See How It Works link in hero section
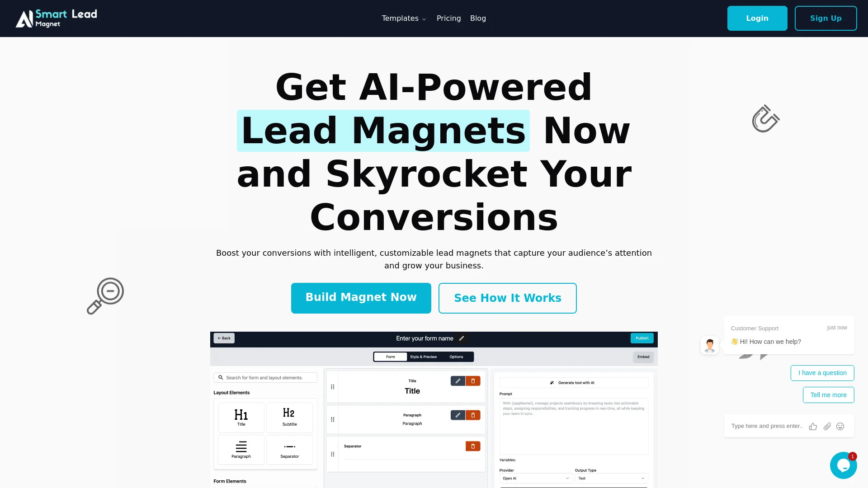This screenshot has height=488, width=868. pyautogui.click(x=508, y=298)
